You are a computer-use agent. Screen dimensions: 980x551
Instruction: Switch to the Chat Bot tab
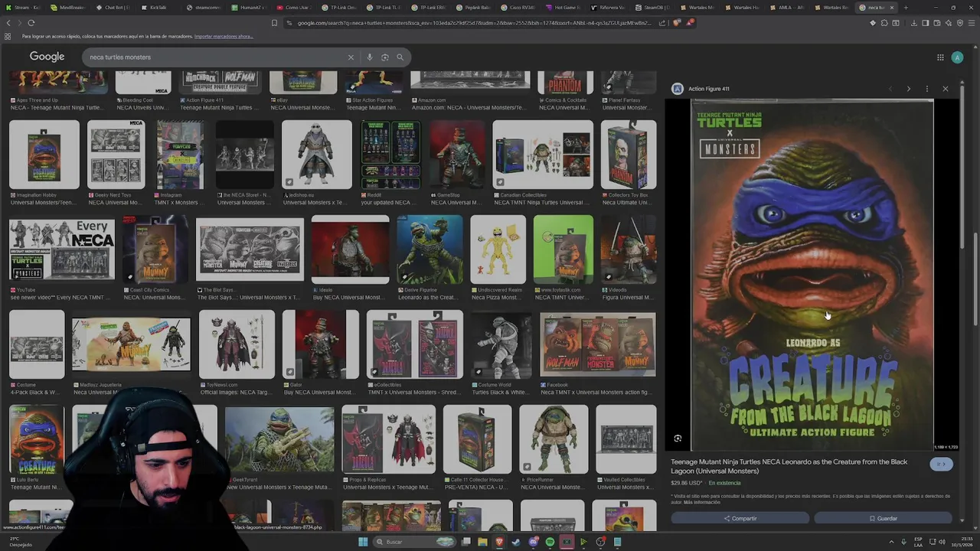point(113,8)
